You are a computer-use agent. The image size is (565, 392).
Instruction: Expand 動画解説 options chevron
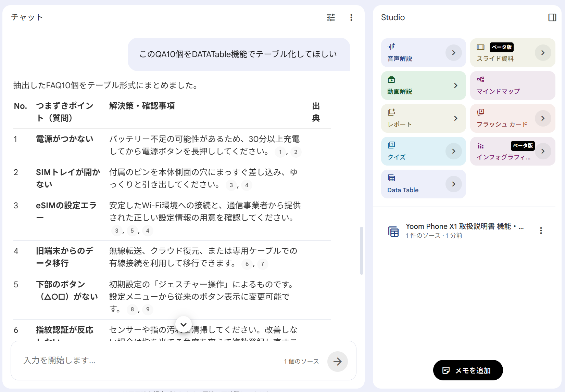[x=456, y=86]
